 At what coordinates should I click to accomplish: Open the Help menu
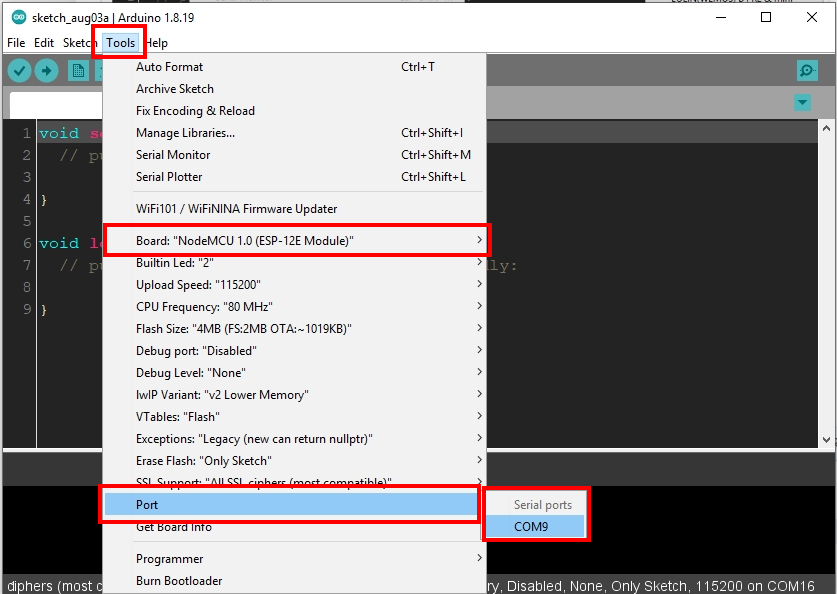(157, 43)
